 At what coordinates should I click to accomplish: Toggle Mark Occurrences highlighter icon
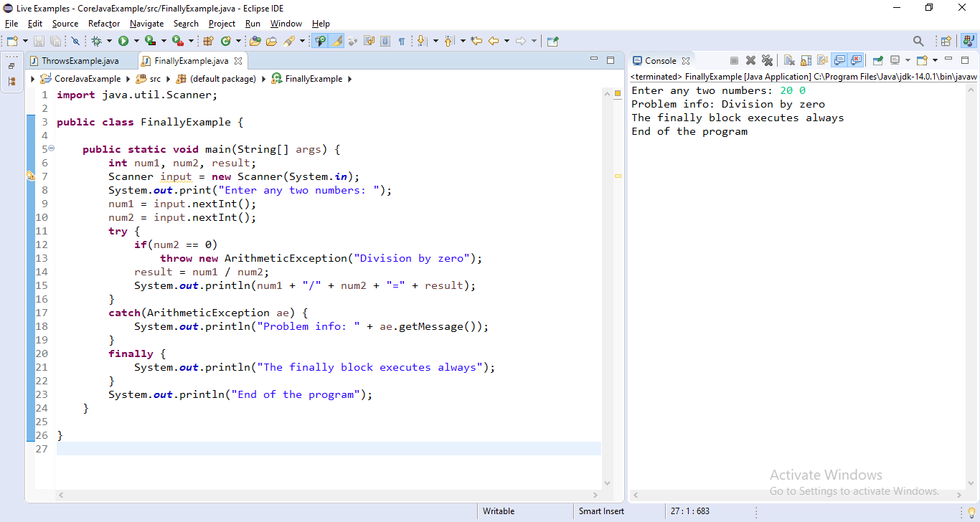337,41
